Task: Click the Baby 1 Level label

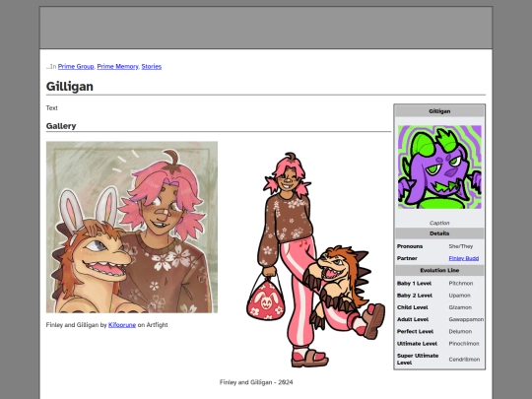Action: tap(414, 284)
